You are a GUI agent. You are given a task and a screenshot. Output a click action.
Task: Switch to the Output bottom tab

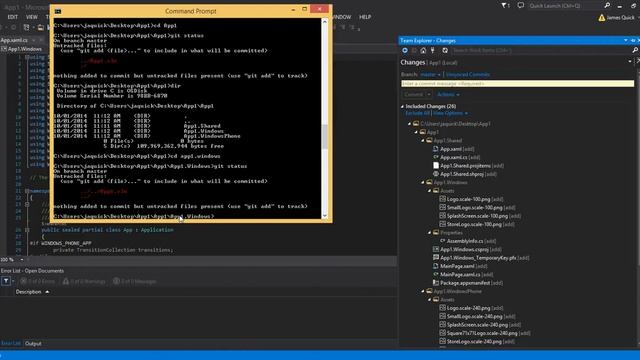(33, 344)
